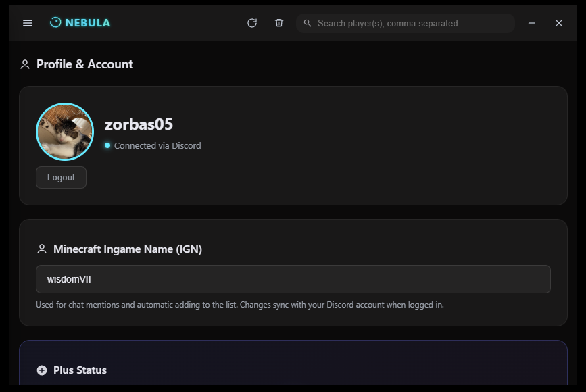Select the zorbas05 username text
The height and width of the screenshot is (392, 586).
click(139, 124)
